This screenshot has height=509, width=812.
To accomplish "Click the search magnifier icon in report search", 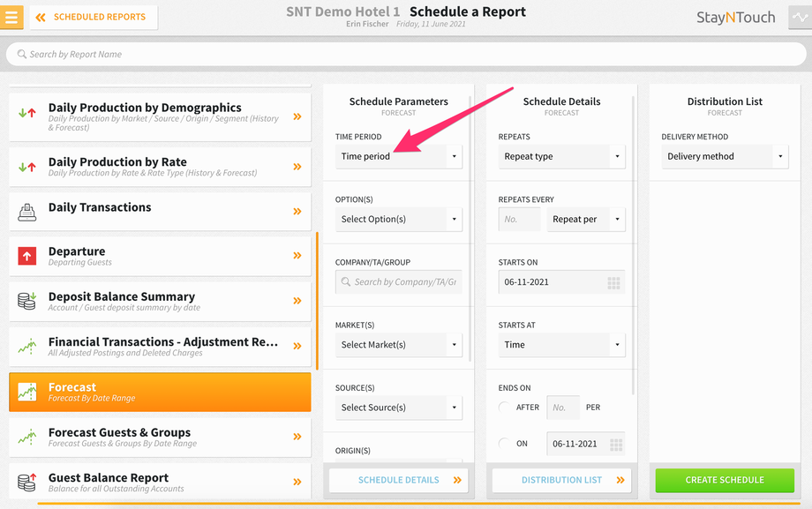I will 22,54.
